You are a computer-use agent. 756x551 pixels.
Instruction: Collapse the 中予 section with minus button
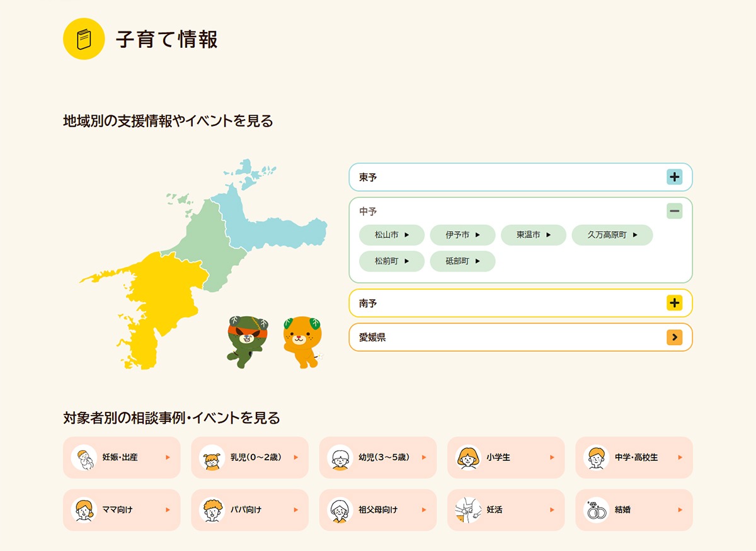(674, 211)
